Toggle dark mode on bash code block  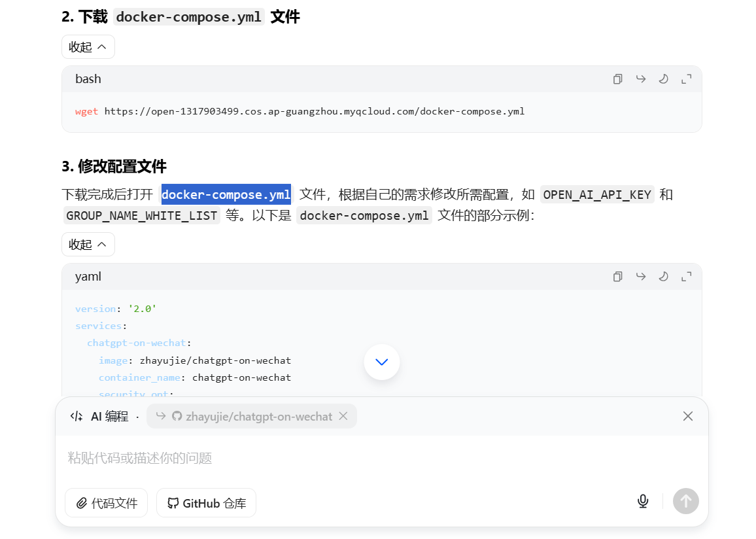point(663,79)
